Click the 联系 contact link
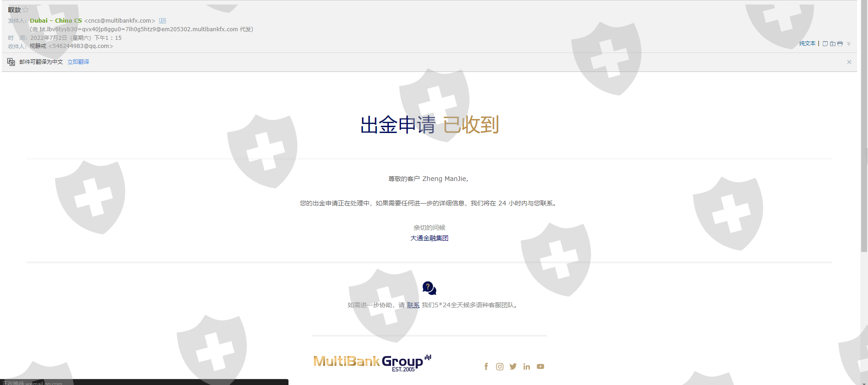This screenshot has height=385, width=868. pyautogui.click(x=413, y=305)
